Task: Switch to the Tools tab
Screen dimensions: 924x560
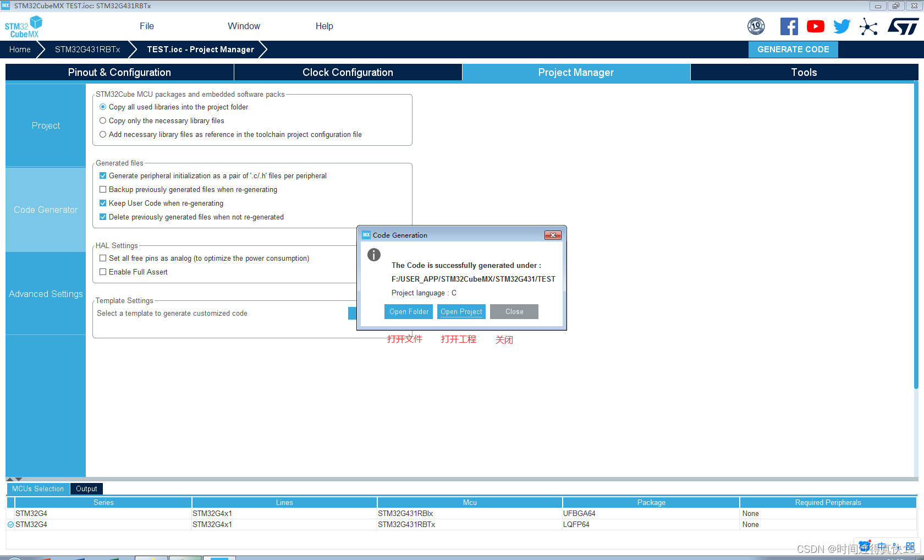Action: (804, 73)
